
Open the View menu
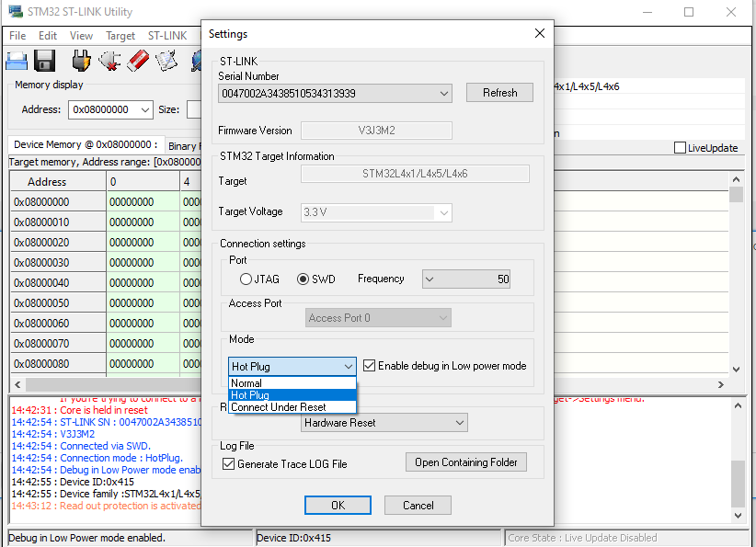(x=81, y=36)
